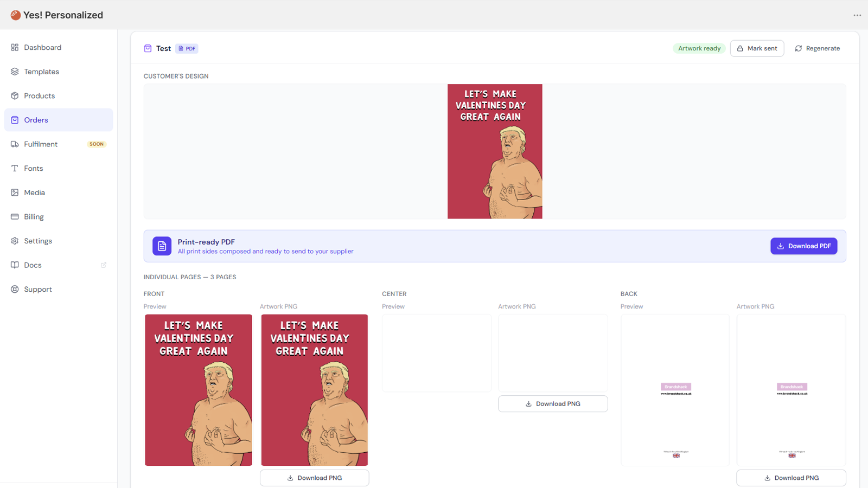Open the Center Artwork PNG thumbnail
Screen dimensions: 868x488
click(553, 353)
